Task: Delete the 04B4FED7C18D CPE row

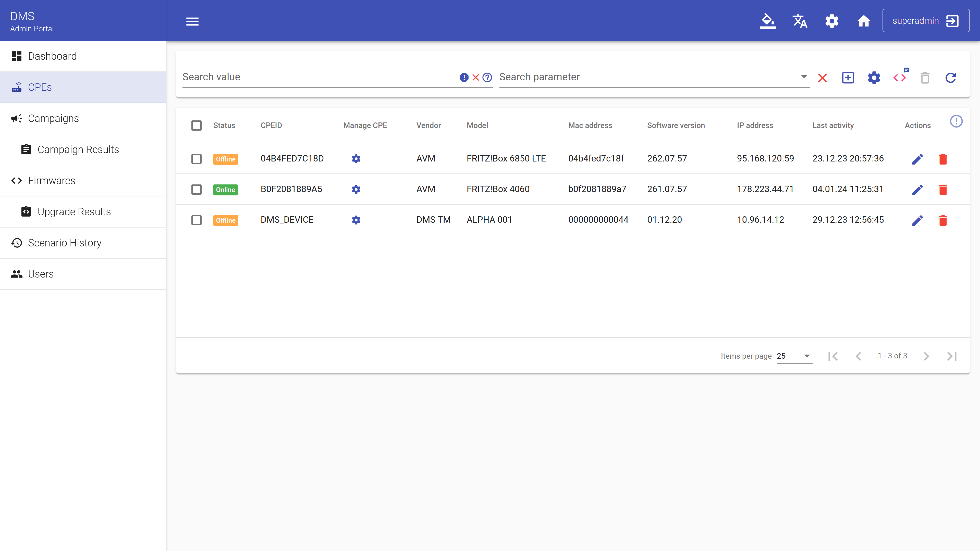Action: pyautogui.click(x=943, y=159)
